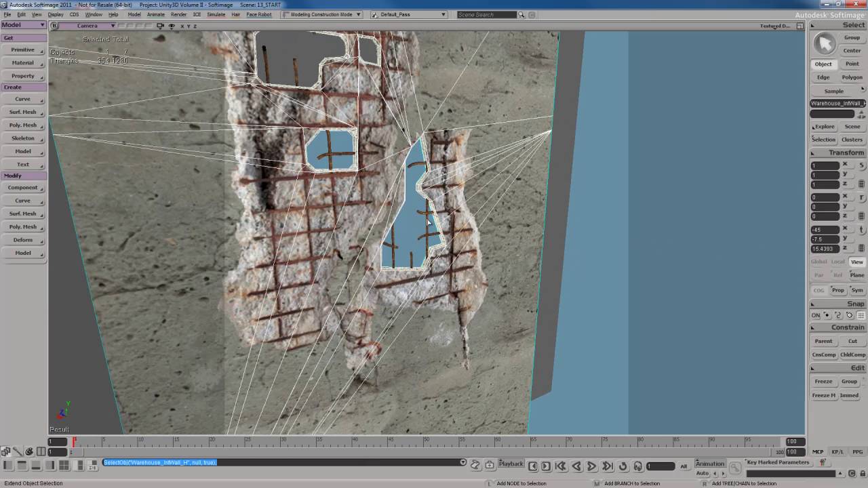Click the Playback button

[x=511, y=464]
